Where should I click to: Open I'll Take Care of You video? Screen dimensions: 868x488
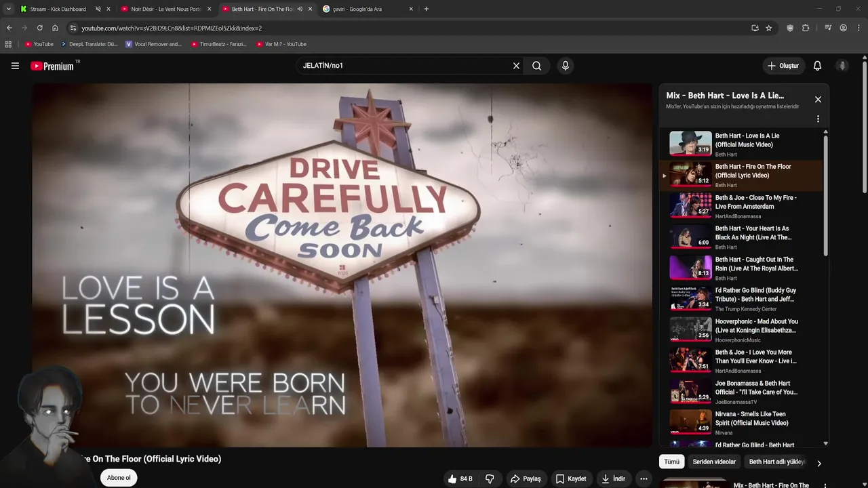click(x=742, y=392)
